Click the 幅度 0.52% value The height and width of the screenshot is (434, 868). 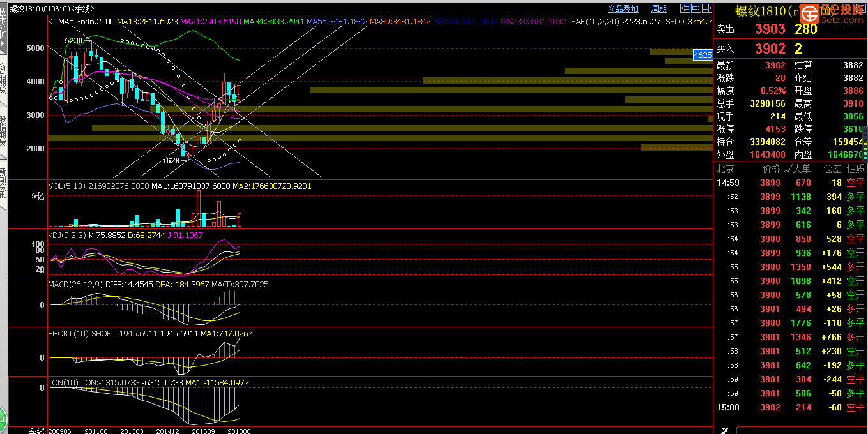773,91
